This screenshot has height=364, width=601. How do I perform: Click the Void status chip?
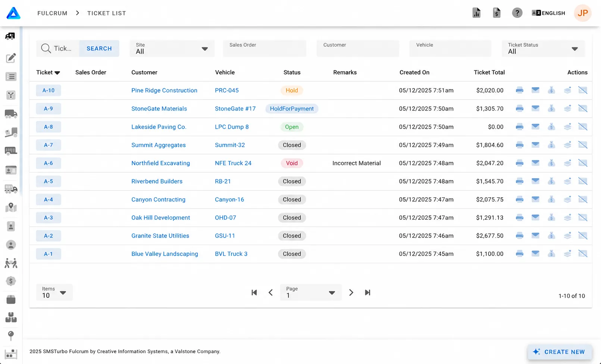(292, 163)
